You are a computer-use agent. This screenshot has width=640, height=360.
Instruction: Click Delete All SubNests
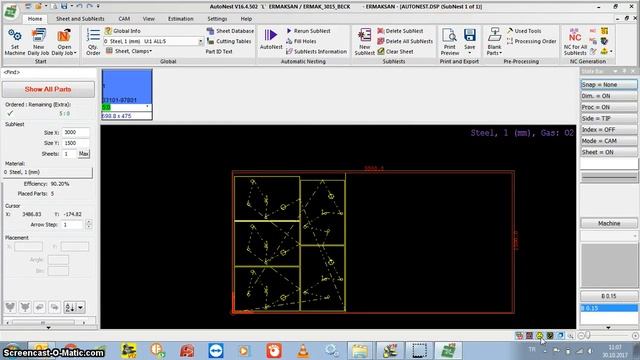tap(405, 41)
